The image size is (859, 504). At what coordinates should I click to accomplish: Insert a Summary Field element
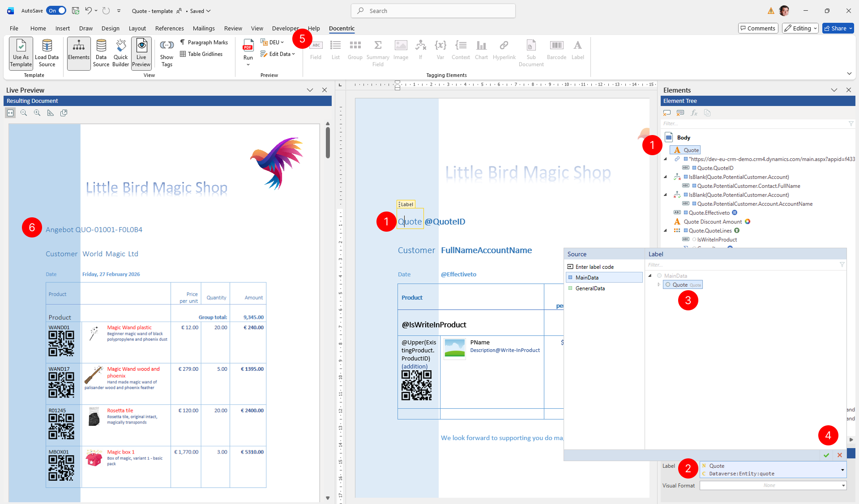pos(378,53)
